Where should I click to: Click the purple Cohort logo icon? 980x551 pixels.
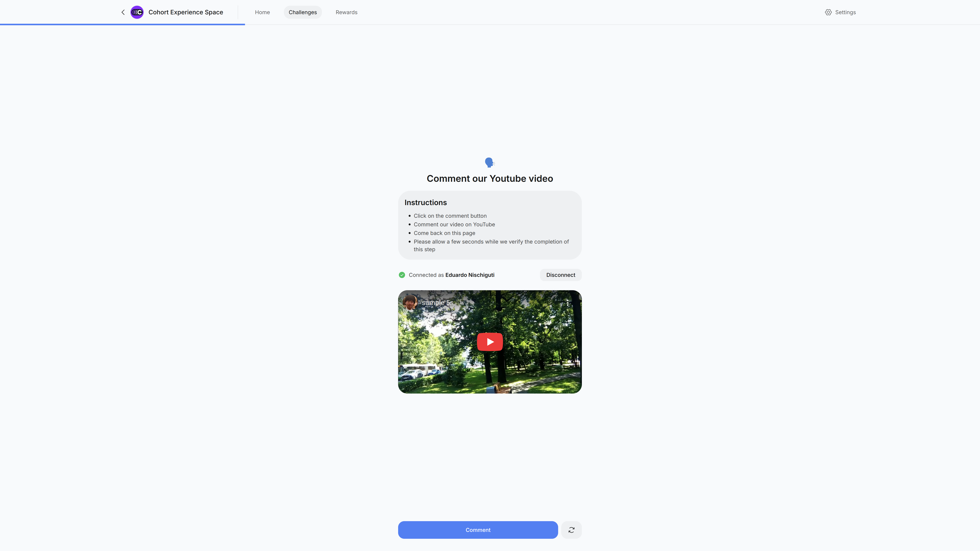[137, 12]
